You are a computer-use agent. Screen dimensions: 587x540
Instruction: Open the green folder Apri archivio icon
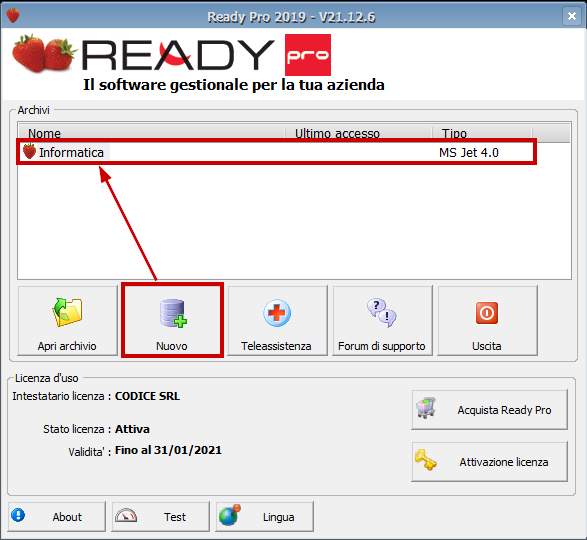67,312
